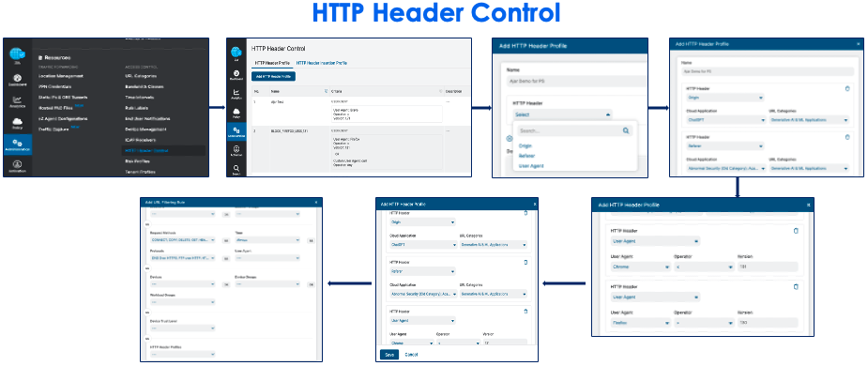This screenshot has height=366, width=868.
Task: Open Activation icon in dark Resources menu sidebar
Action: point(17,164)
